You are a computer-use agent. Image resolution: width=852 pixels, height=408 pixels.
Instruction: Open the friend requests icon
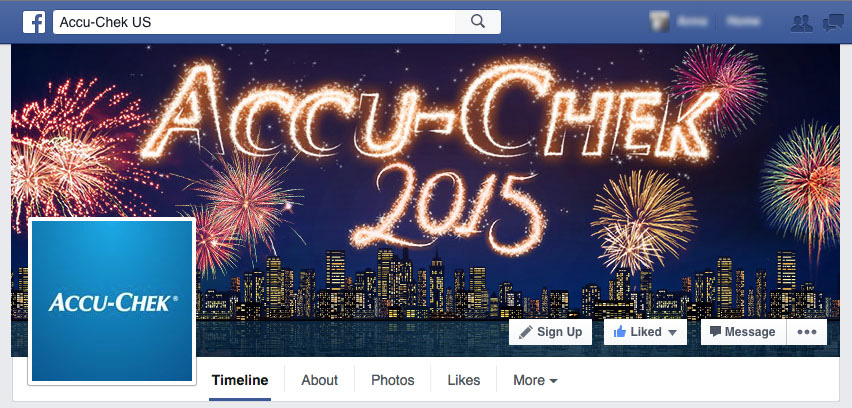pos(801,22)
